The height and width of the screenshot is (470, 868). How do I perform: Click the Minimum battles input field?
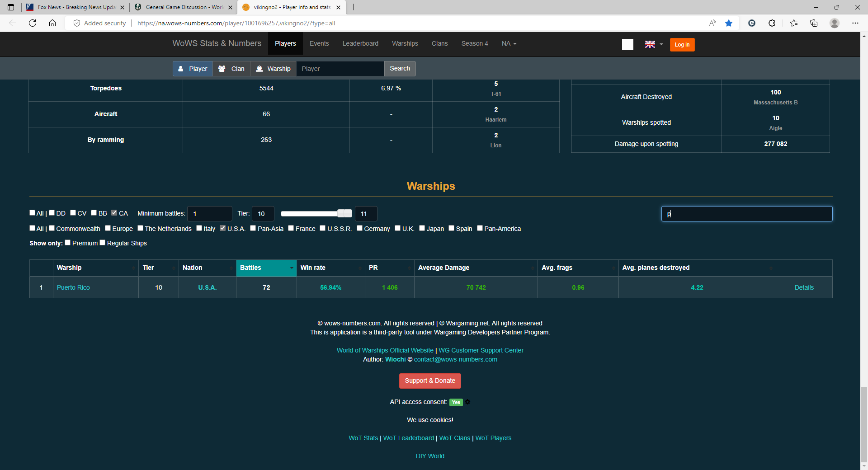[210, 214]
